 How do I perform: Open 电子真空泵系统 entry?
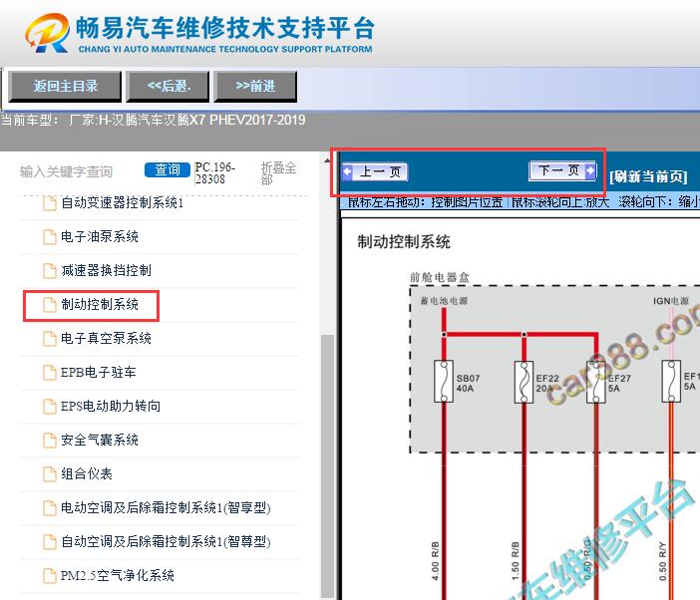point(107,338)
